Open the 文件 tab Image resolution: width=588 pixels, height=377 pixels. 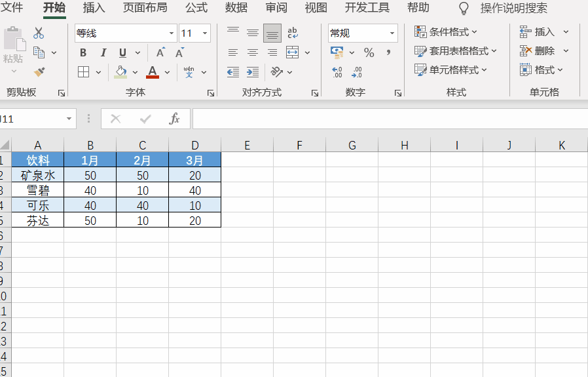(x=12, y=7)
